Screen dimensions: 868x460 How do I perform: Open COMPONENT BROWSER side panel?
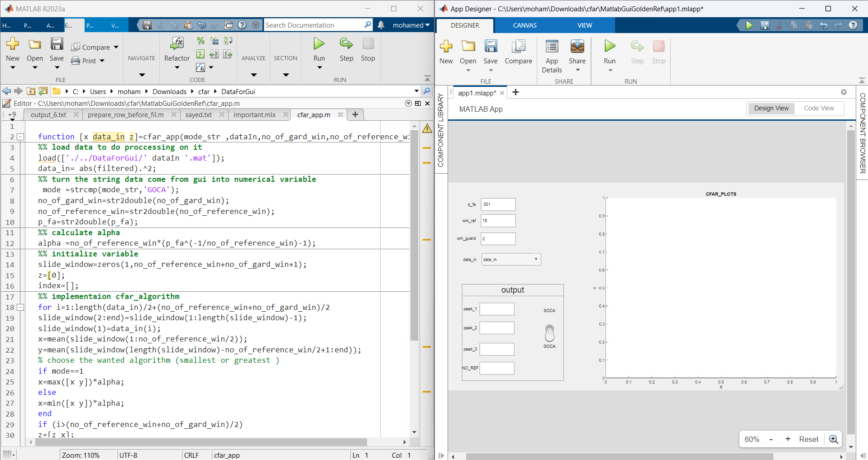coord(862,133)
